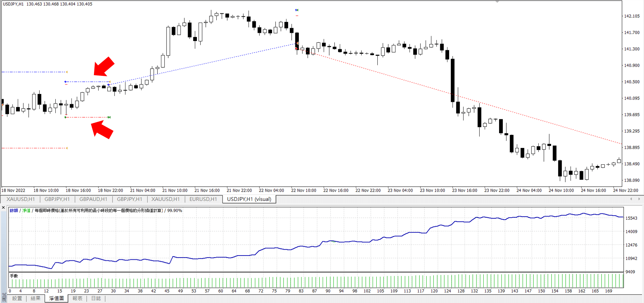
Task: Switch to the GBPAUD,H1 chart tab
Action: (x=93, y=199)
